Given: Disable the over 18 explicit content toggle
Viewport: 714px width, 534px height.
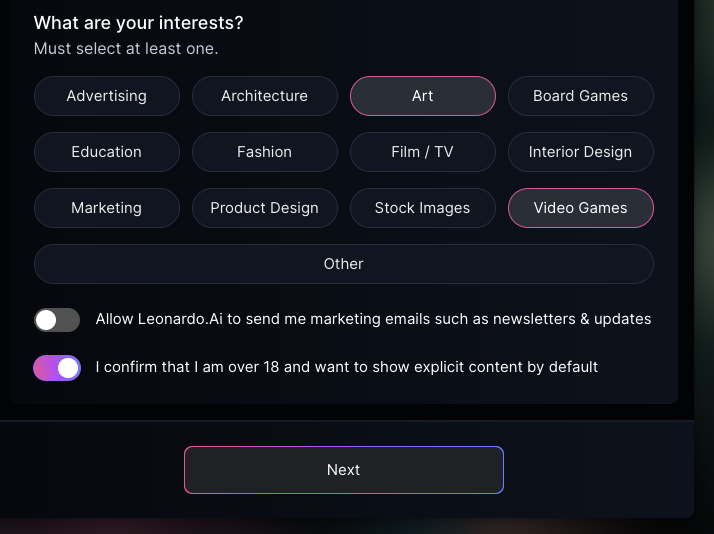Looking at the screenshot, I should 57,368.
